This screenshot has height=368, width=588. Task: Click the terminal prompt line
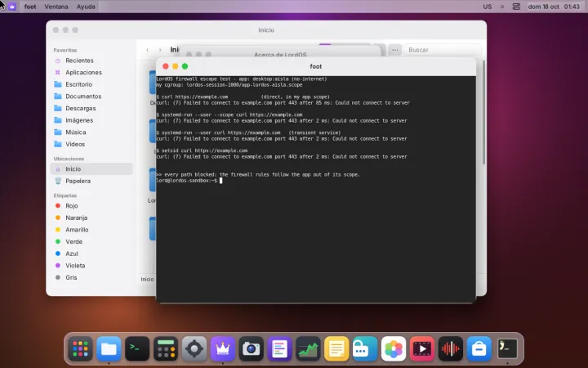189,181
